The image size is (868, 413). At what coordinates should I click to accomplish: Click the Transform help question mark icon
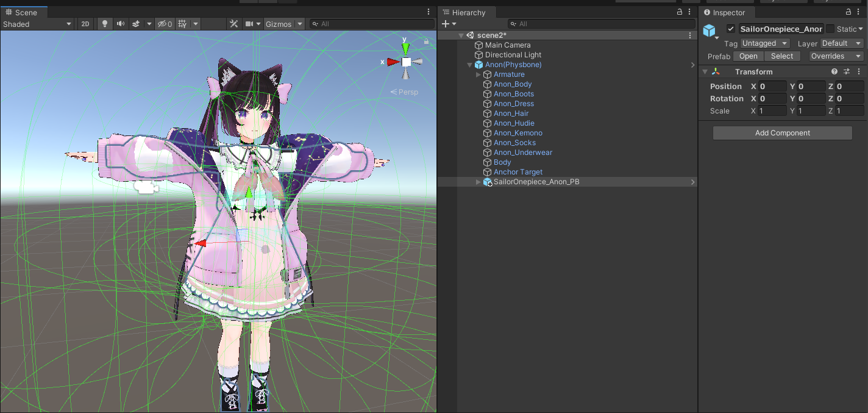[x=834, y=71]
